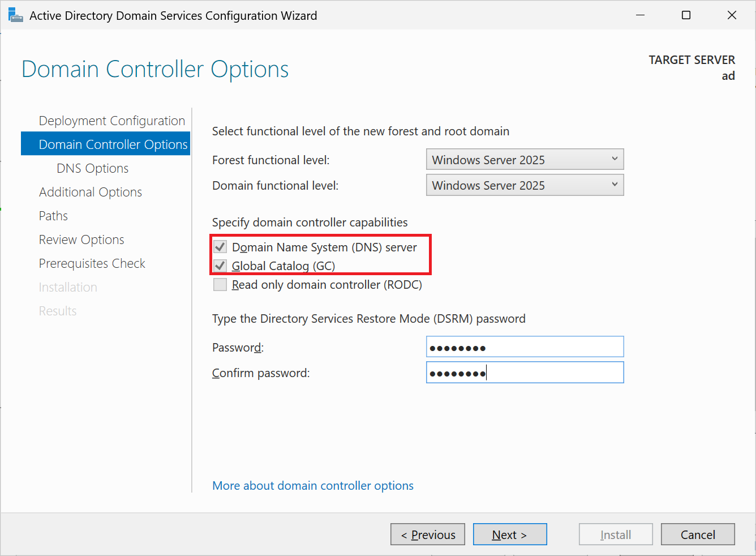The height and width of the screenshot is (556, 756).
Task: Click the Domain Controller Options page title
Action: 155,69
